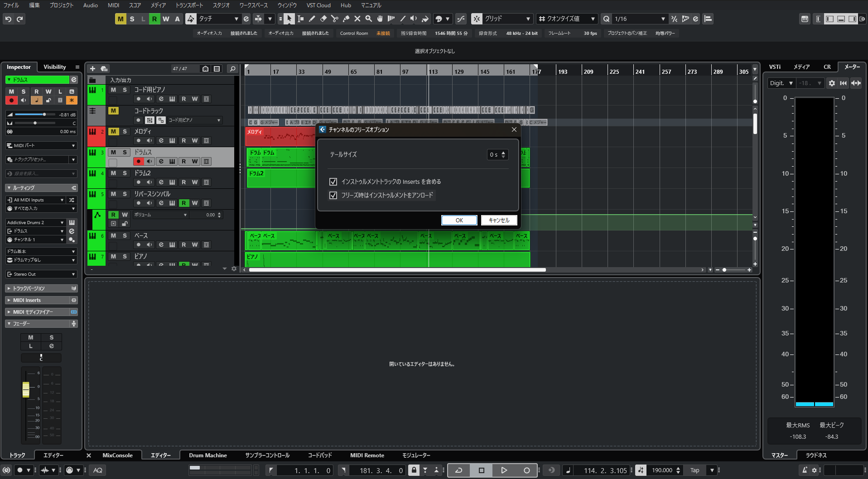Expand the MIDI Inserts inspector section
This screenshot has width=868, height=479.
click(x=27, y=301)
